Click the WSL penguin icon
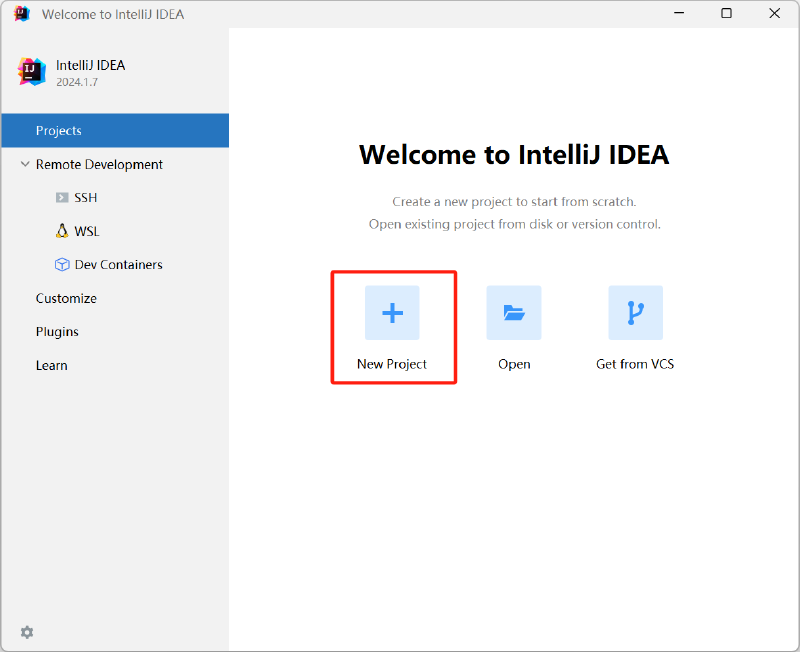This screenshot has width=800, height=652. tap(62, 231)
